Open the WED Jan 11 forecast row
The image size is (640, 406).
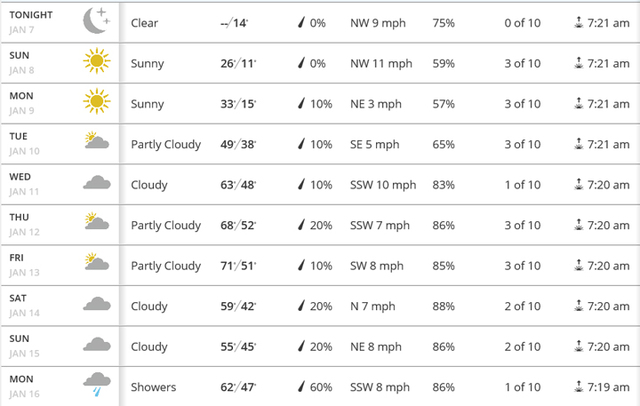click(x=320, y=184)
